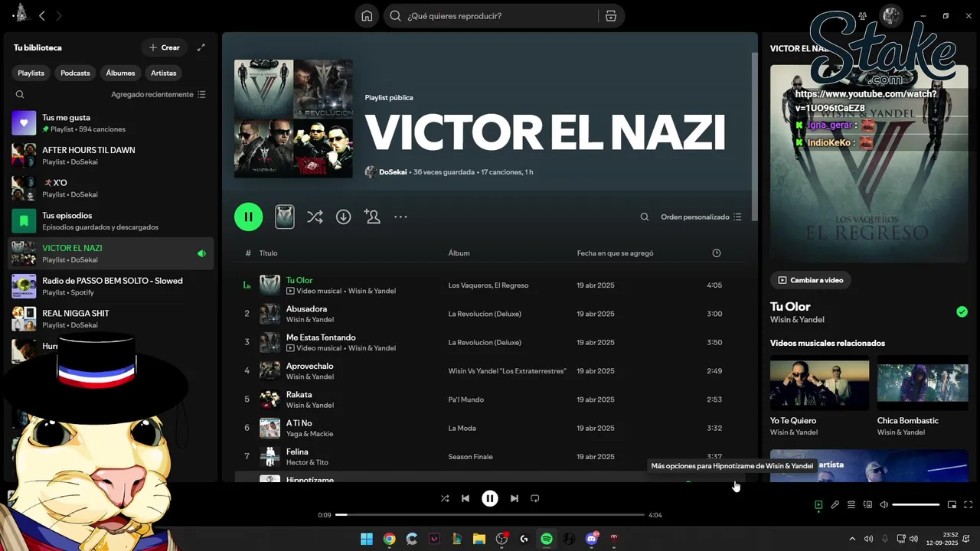Open Radio de PASSO BEM SOLTO playlist

(111, 286)
